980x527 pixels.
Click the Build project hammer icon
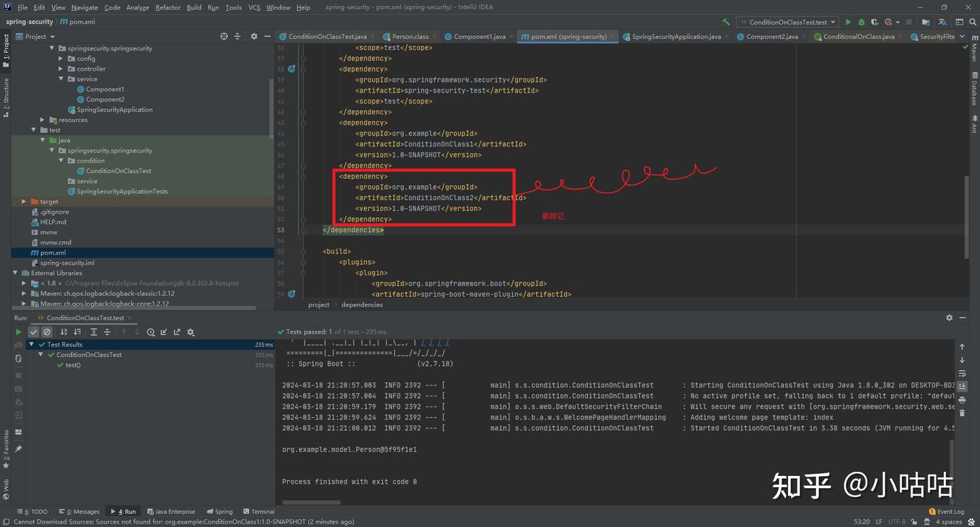click(x=725, y=22)
